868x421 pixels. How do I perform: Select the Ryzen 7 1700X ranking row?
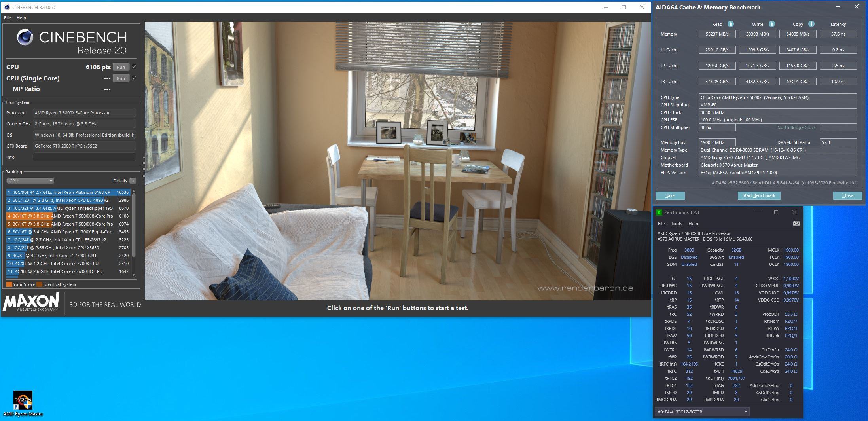(x=68, y=232)
